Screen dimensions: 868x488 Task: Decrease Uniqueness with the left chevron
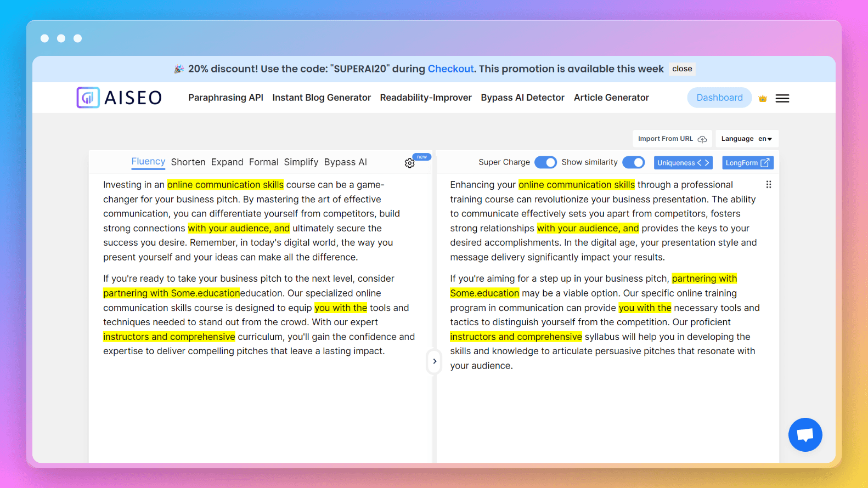[x=699, y=163]
